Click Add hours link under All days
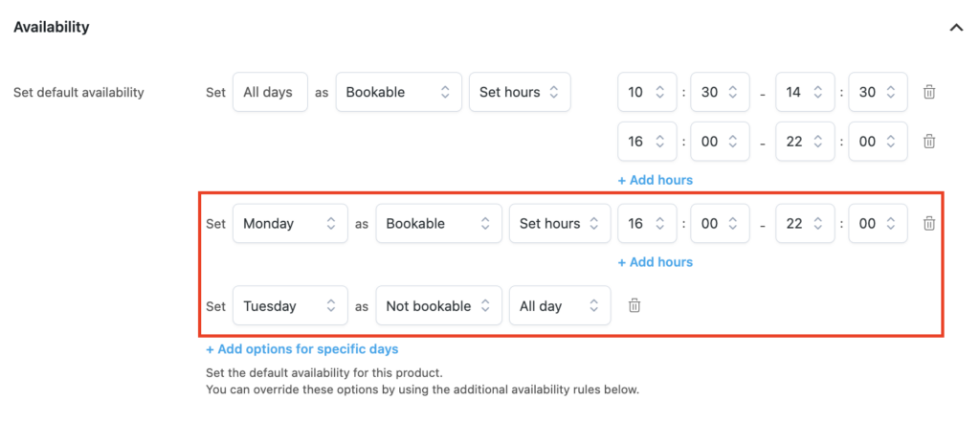Viewport: 980px width, 422px height. pyautogui.click(x=655, y=180)
